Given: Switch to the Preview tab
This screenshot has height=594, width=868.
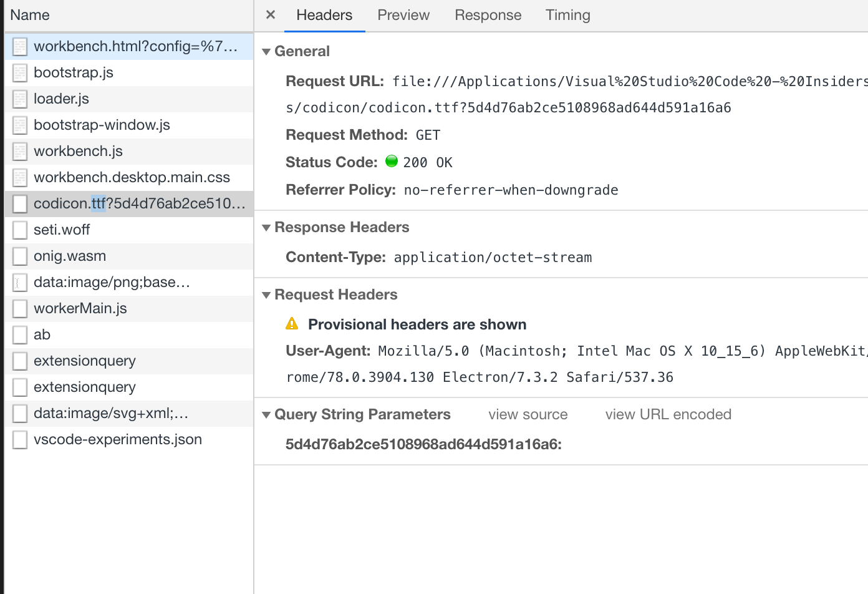Looking at the screenshot, I should click(403, 15).
